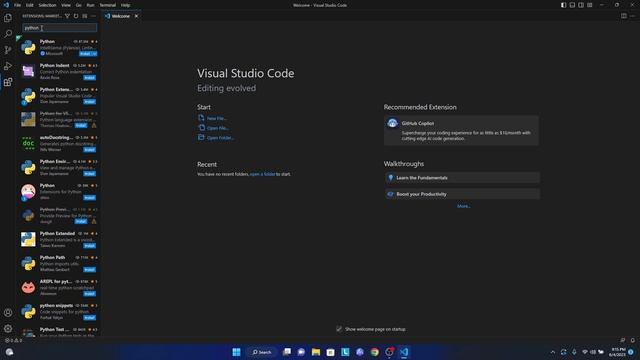Toggle Show welcome page on startup checkbox

tap(339, 329)
